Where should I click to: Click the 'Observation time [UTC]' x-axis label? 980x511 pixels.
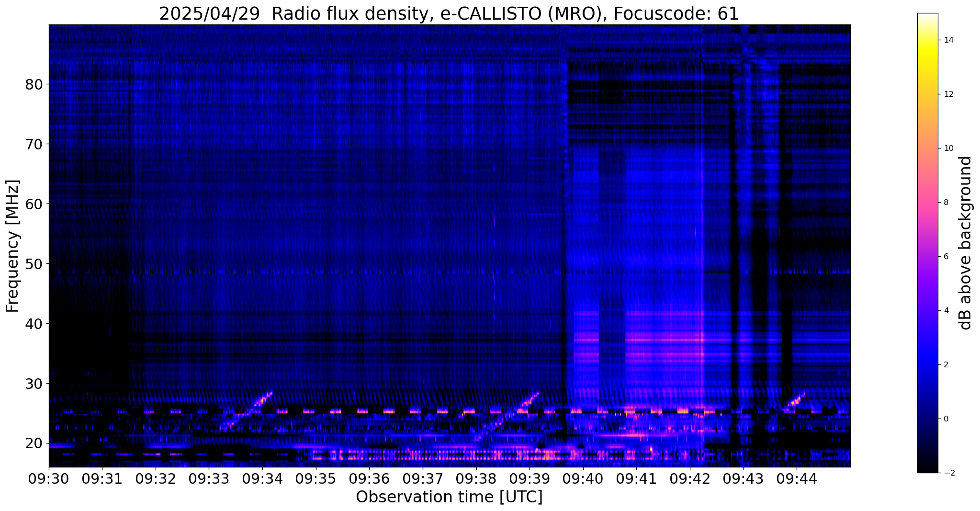pyautogui.click(x=449, y=497)
